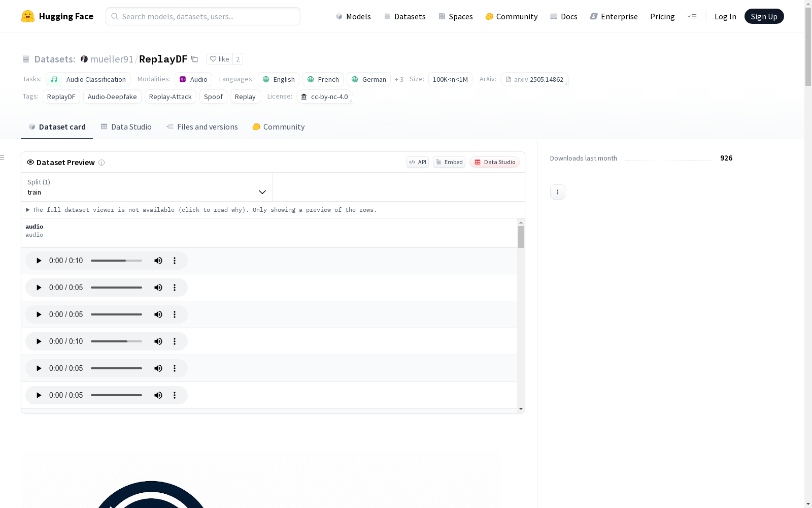Play the third audio clip
The height and width of the screenshot is (508, 812).
(39, 314)
